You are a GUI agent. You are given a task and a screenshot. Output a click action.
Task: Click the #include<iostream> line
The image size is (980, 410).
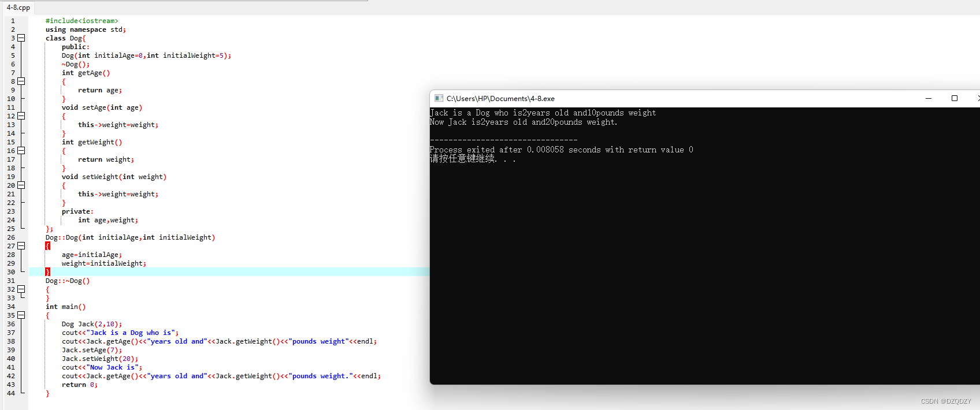(82, 21)
